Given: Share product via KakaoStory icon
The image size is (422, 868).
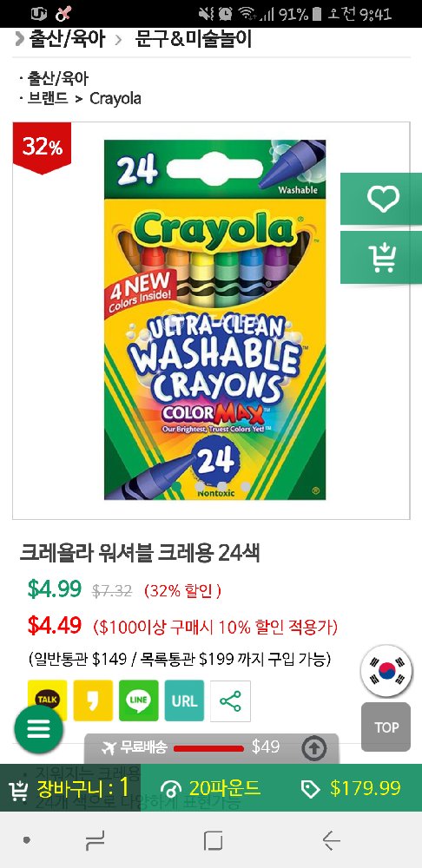Looking at the screenshot, I should (93, 700).
